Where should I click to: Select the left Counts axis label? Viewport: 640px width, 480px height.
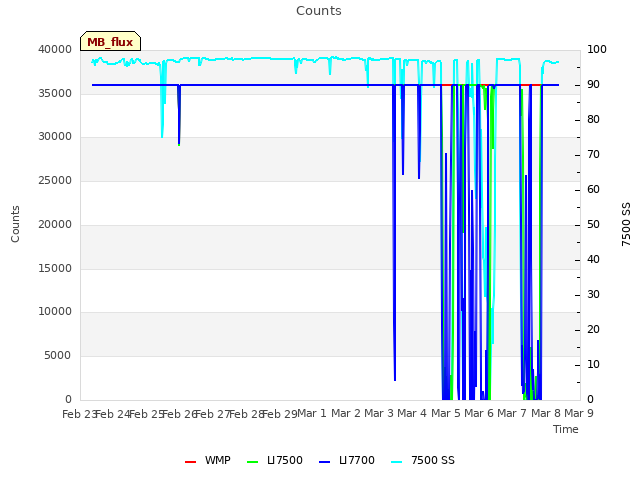point(15,224)
